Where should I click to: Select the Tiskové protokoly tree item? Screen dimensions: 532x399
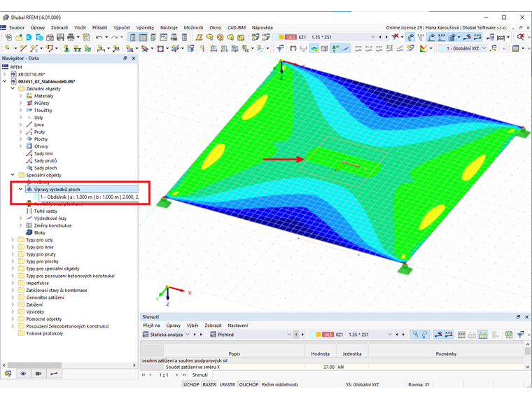[x=44, y=333]
